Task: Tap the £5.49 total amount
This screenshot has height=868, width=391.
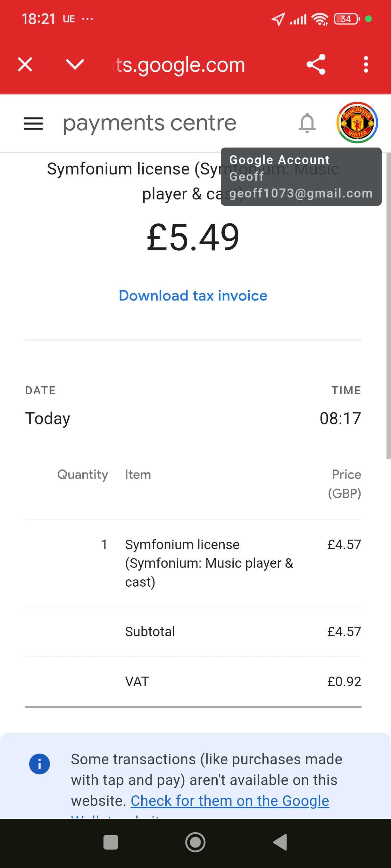Action: click(193, 237)
